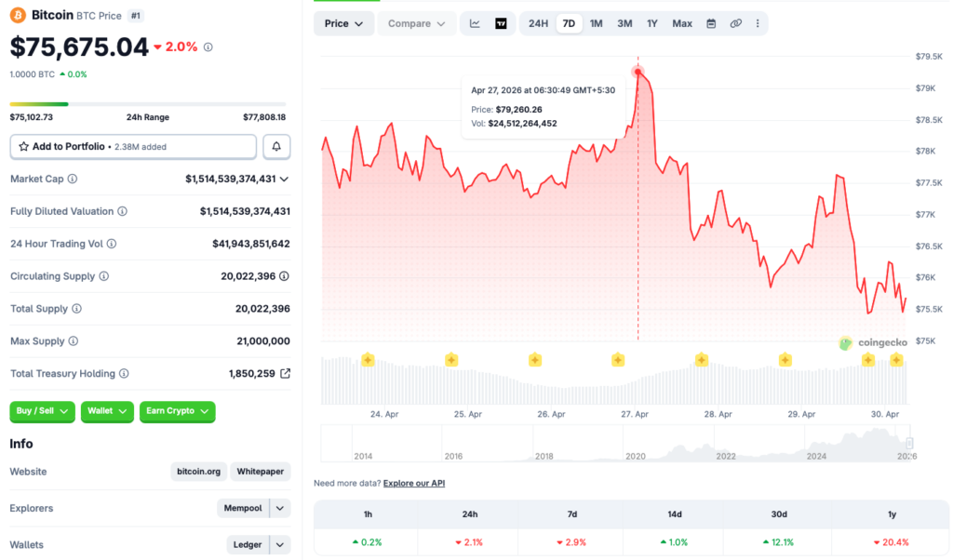Click the news marker above 29. Apr

point(785,360)
